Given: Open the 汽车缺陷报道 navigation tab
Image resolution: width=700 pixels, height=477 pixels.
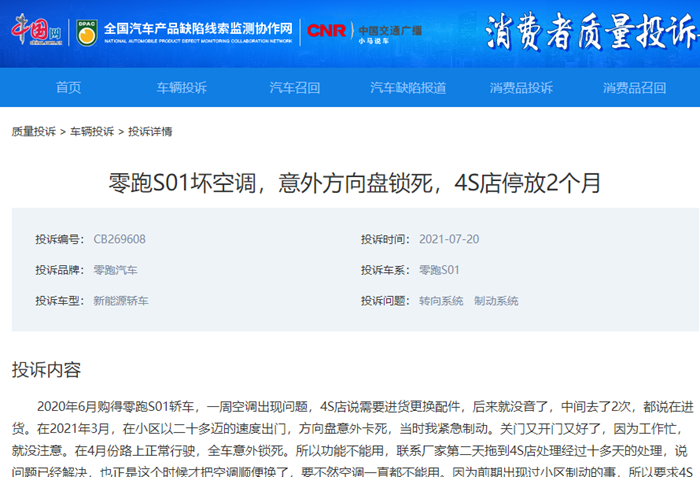Looking at the screenshot, I should coord(408,88).
